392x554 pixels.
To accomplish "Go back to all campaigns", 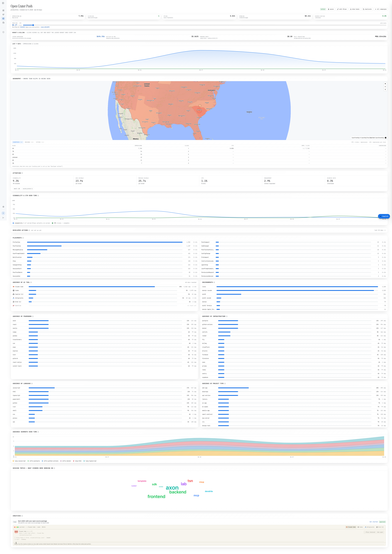I will [x=381, y=9].
